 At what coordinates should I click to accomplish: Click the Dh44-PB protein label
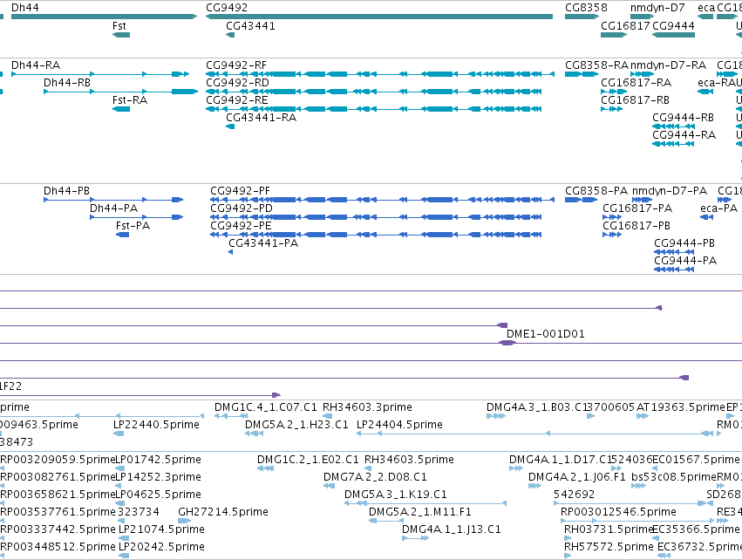coord(67,191)
